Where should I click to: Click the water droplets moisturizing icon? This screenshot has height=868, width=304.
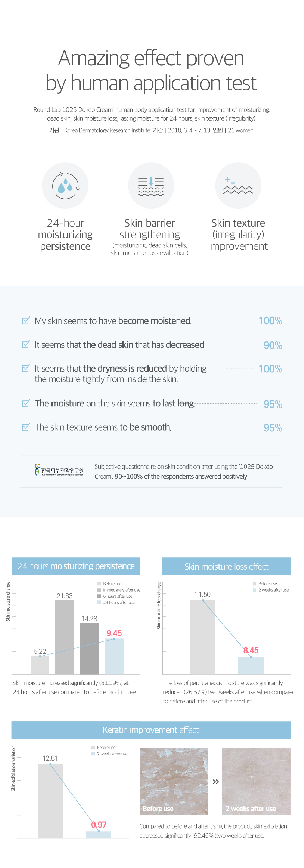point(65,186)
